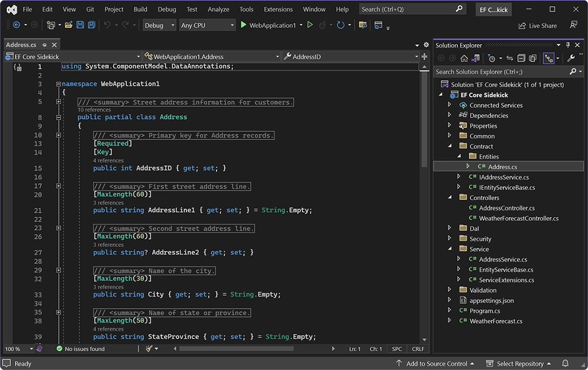Screen dimensions: 588x370
Task: Save Address.cs with the single-disk Save icon
Action: (x=80, y=25)
